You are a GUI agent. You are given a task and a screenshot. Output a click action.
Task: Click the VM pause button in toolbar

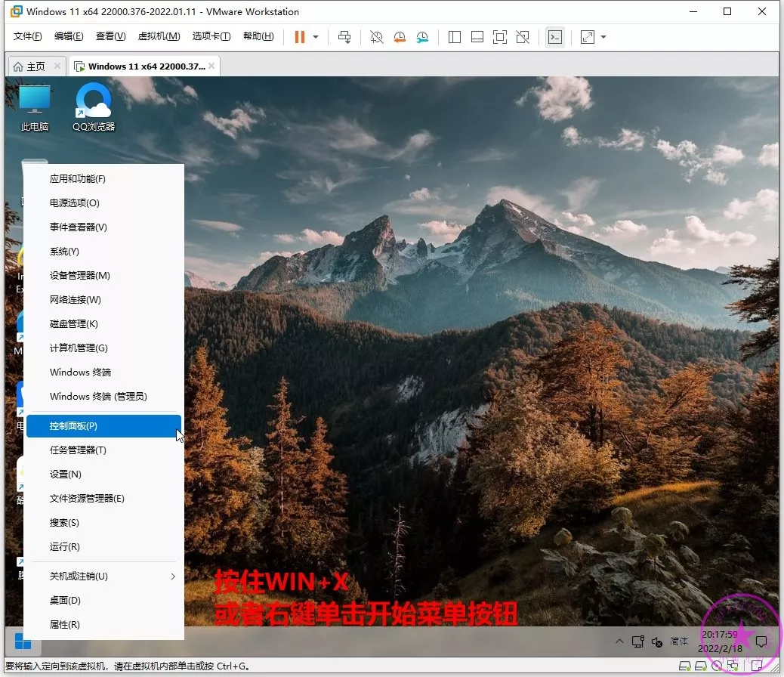[x=300, y=37]
